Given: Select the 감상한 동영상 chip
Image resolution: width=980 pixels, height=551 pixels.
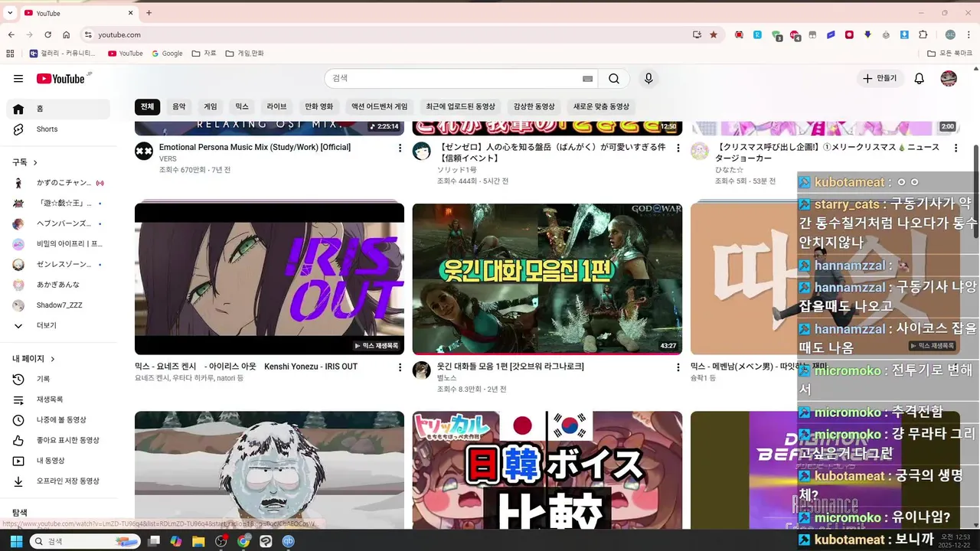Looking at the screenshot, I should [534, 106].
